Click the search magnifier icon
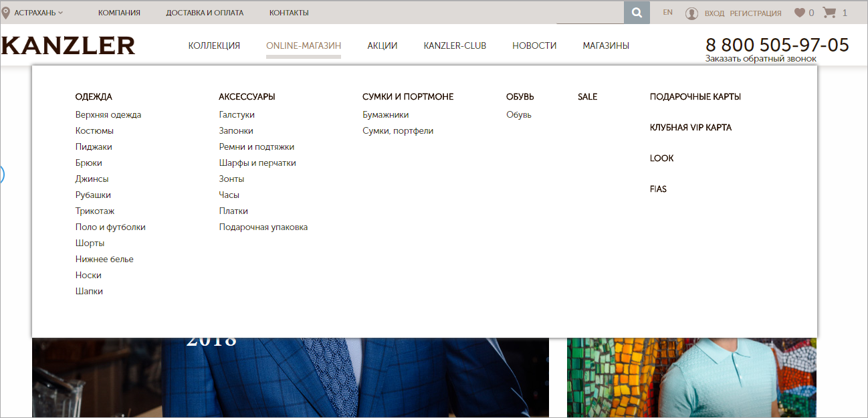Viewport: 868px width, 418px height. pos(637,13)
